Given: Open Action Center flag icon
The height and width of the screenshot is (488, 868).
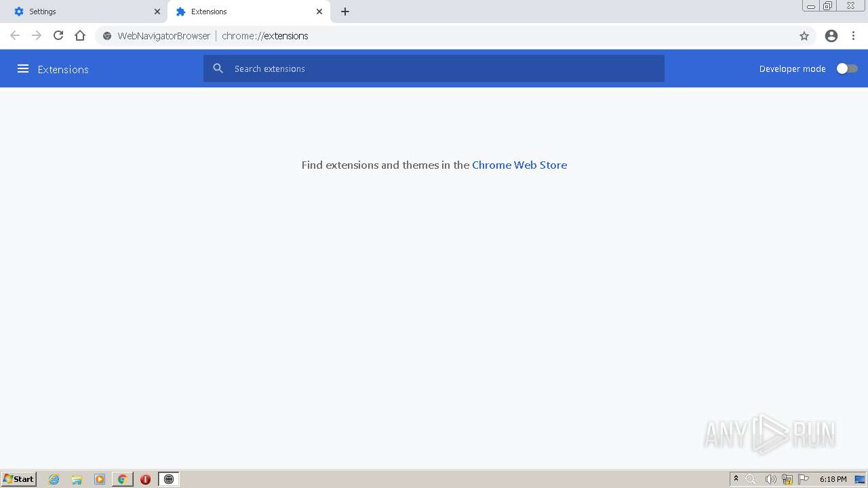Looking at the screenshot, I should click(804, 479).
